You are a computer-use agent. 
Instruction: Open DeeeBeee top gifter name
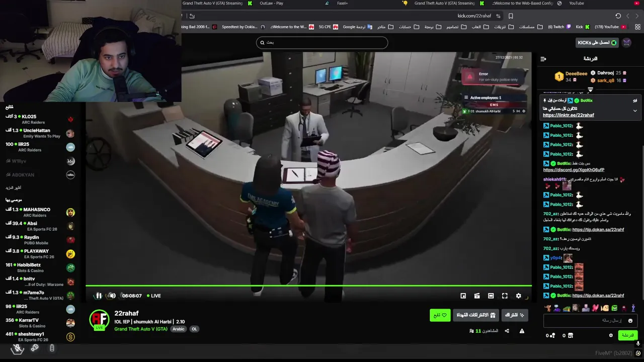click(x=576, y=73)
